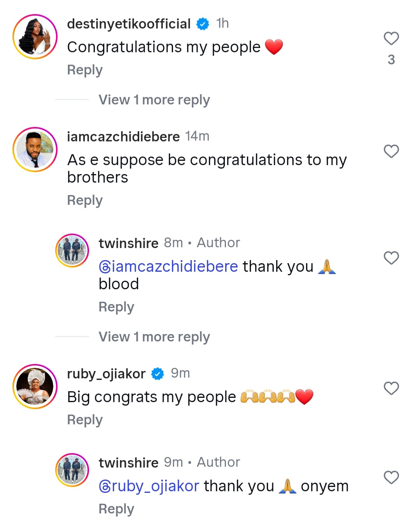Expand replies under destinyetikoofficial's comment

point(154,100)
